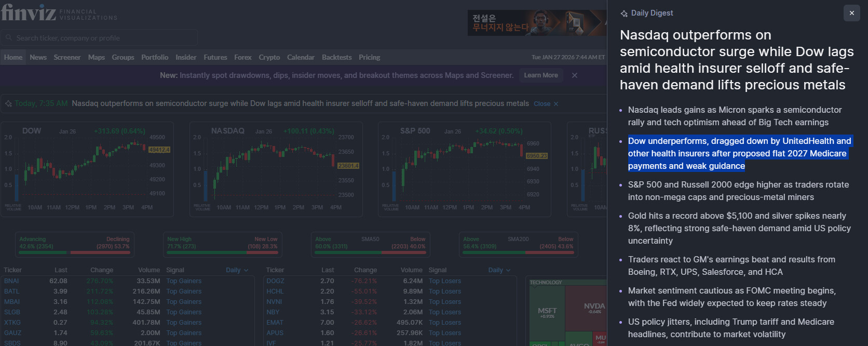This screenshot has height=346, width=868.
Task: Go to the Screener page
Action: click(x=67, y=57)
